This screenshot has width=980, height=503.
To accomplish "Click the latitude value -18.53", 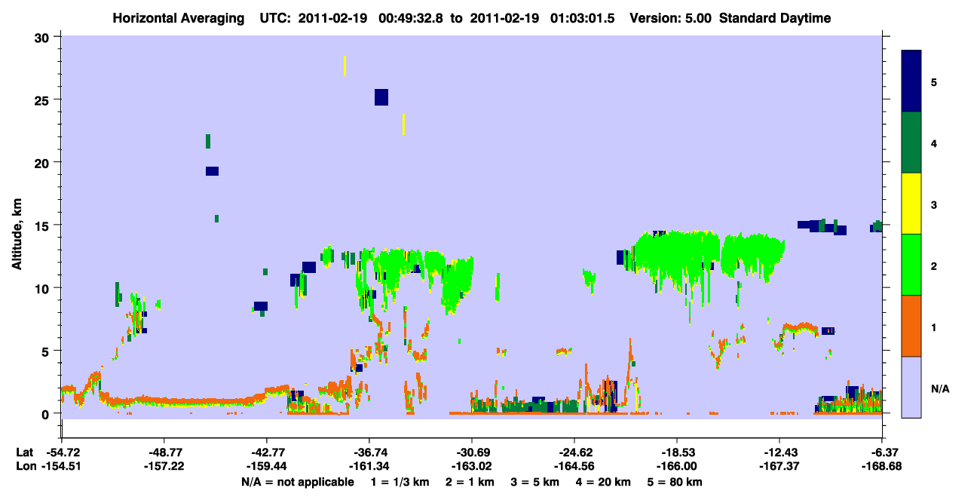I will (x=678, y=452).
